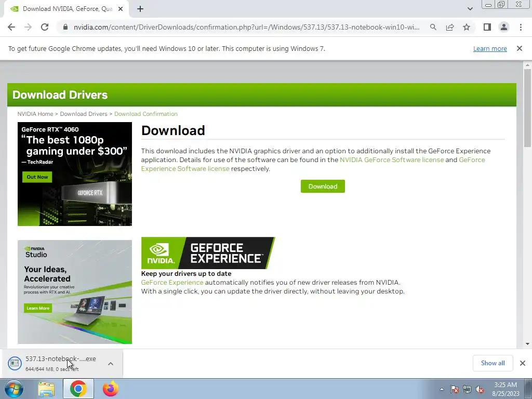Click the green Download button
Image resolution: width=532 pixels, height=399 pixels.
click(323, 187)
